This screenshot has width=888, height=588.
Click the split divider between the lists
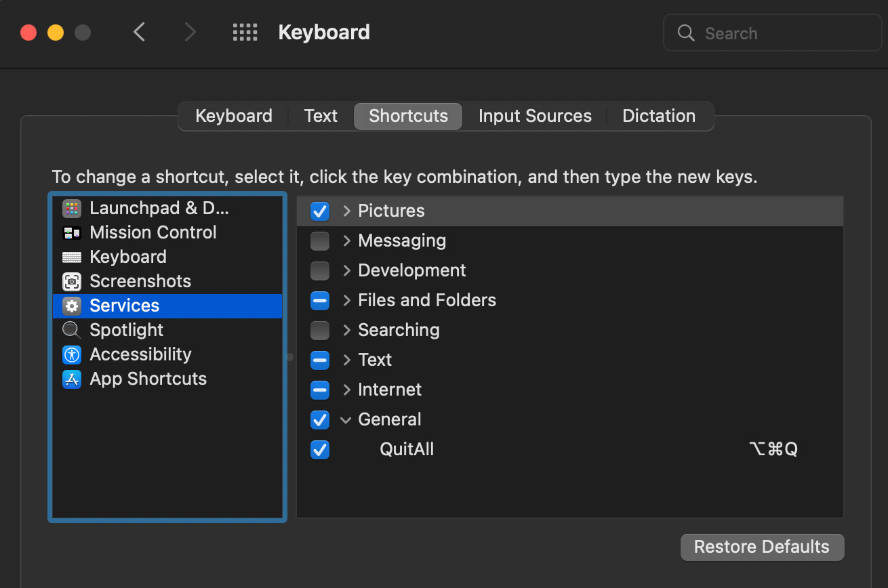pyautogui.click(x=290, y=356)
